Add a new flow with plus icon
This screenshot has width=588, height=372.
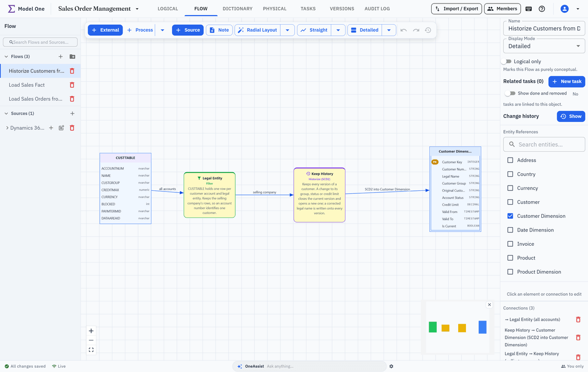61,57
